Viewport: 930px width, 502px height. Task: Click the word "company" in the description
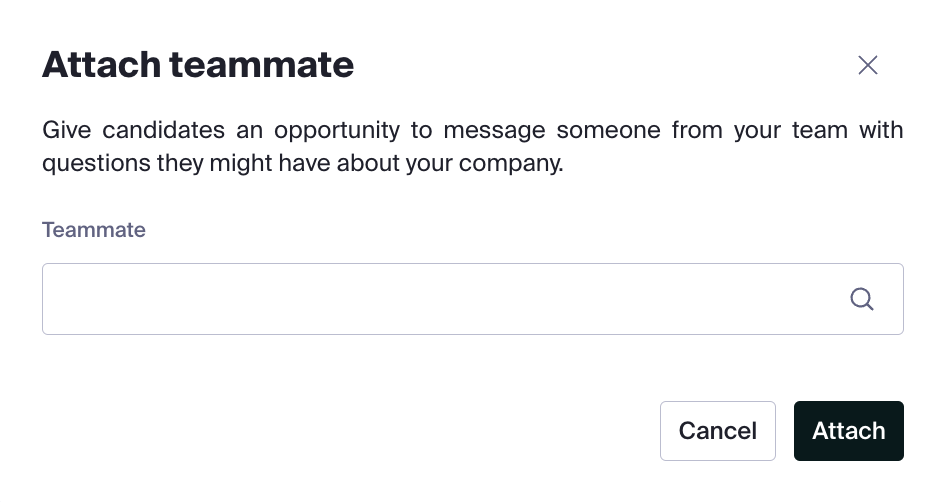coord(509,164)
